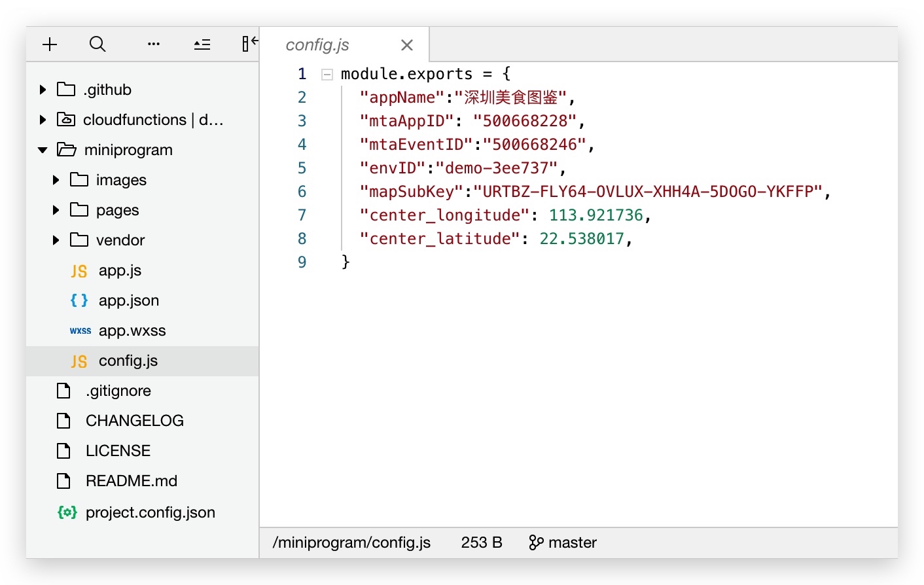Click the pages folder icon
Image resolution: width=924 pixels, height=585 pixels.
pyautogui.click(x=79, y=209)
